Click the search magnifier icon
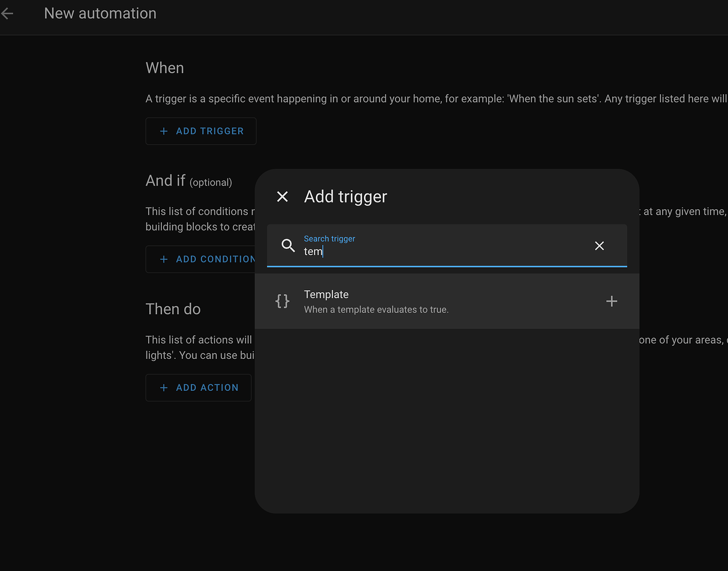728x571 pixels. [288, 245]
